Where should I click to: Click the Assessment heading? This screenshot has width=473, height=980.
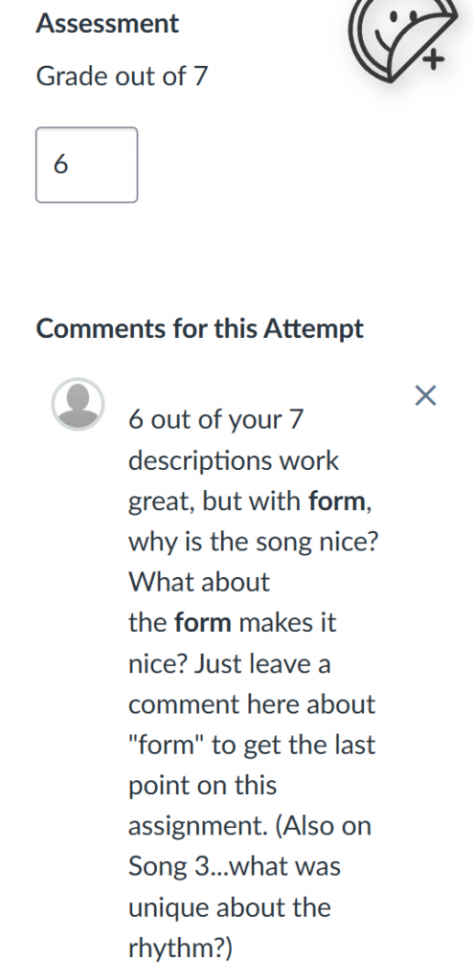pos(107,24)
